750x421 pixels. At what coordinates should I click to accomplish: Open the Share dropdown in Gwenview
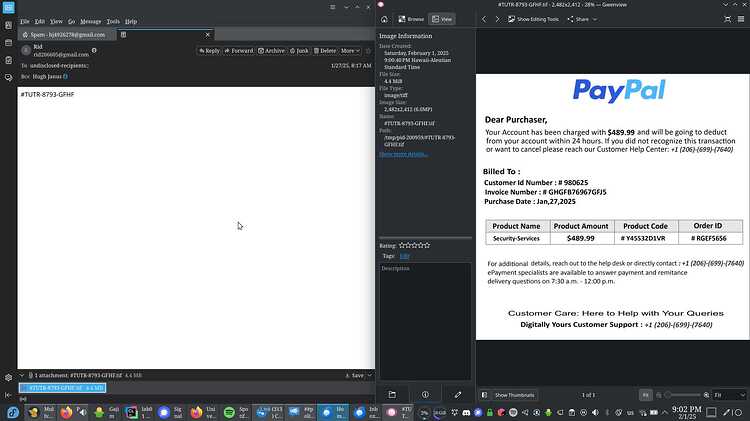pyautogui.click(x=582, y=19)
